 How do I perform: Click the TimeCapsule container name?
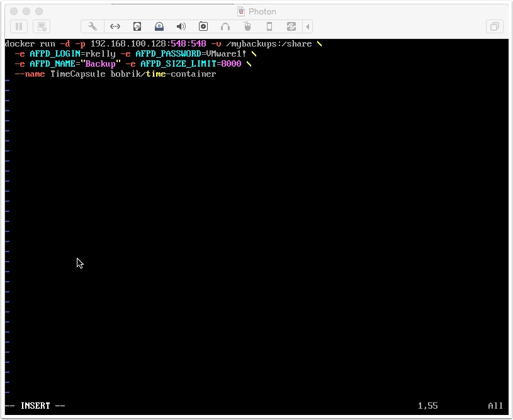pos(78,74)
